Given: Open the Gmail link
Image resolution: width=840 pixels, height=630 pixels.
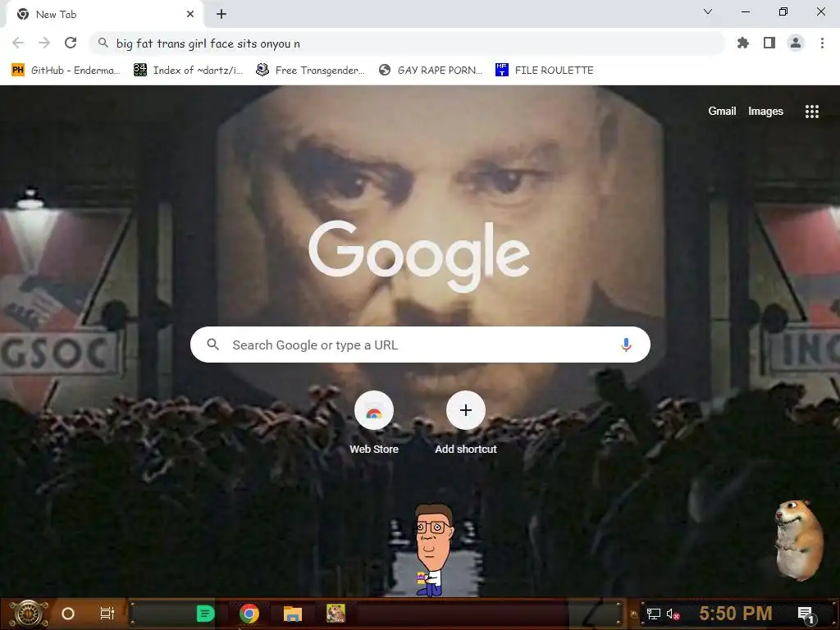Looking at the screenshot, I should (722, 111).
